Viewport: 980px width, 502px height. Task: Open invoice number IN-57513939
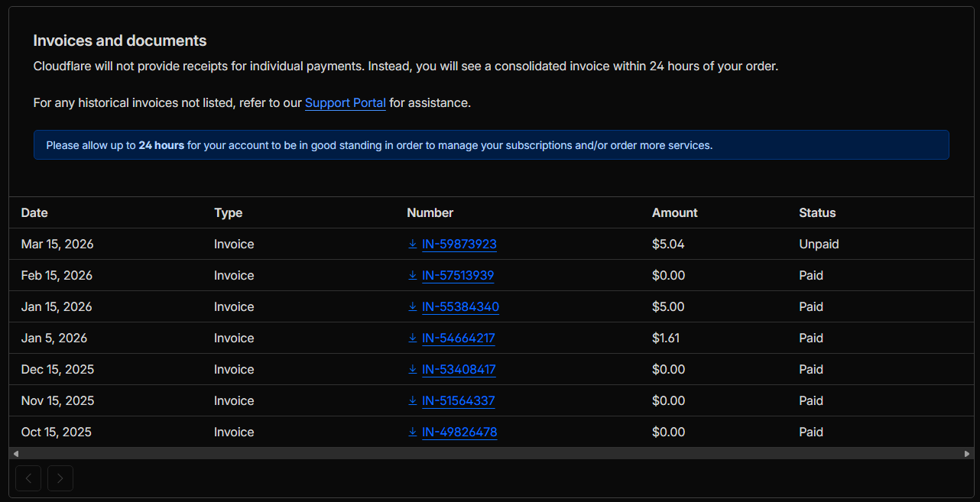[458, 276]
